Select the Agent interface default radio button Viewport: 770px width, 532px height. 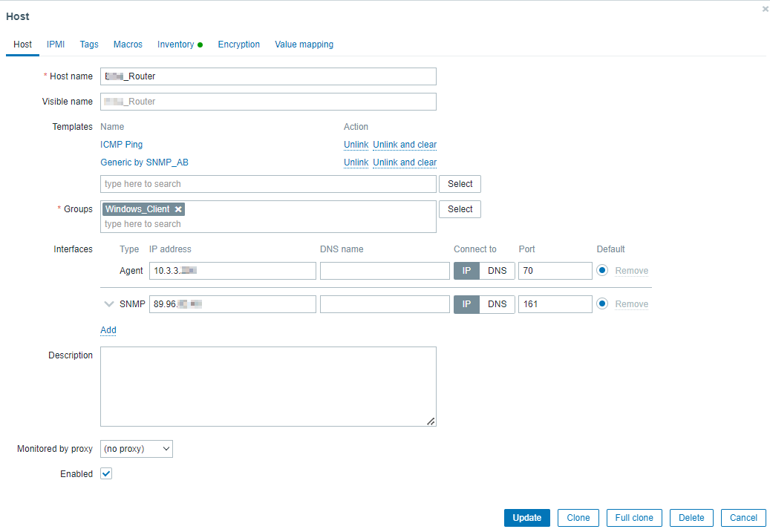coord(602,270)
